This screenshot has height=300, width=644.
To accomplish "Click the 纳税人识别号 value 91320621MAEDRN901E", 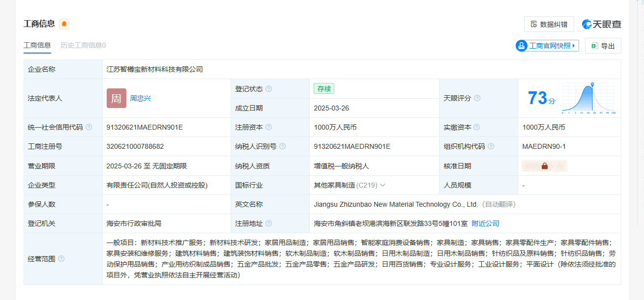I will click(352, 146).
